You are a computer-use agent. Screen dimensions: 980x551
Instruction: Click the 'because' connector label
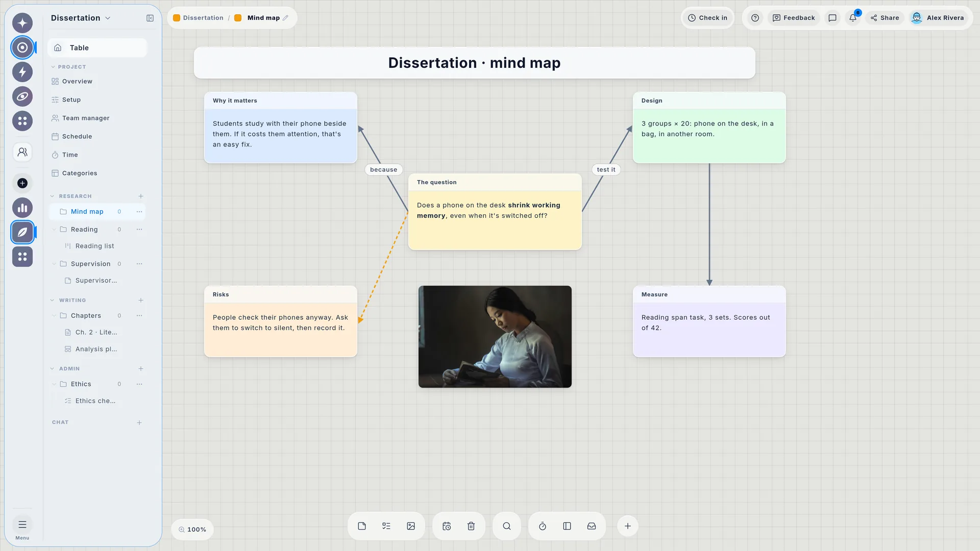click(x=384, y=169)
